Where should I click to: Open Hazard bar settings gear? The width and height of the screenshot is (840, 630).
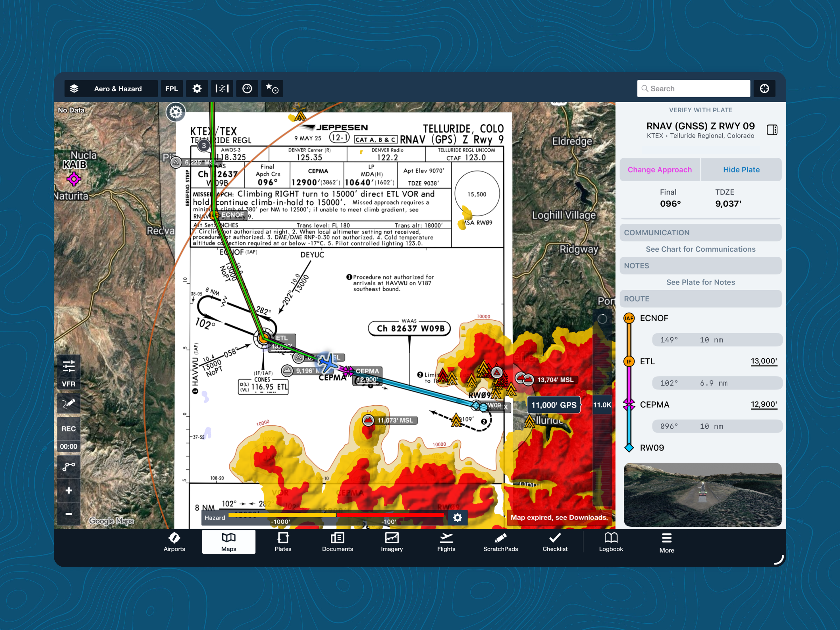pyautogui.click(x=457, y=518)
